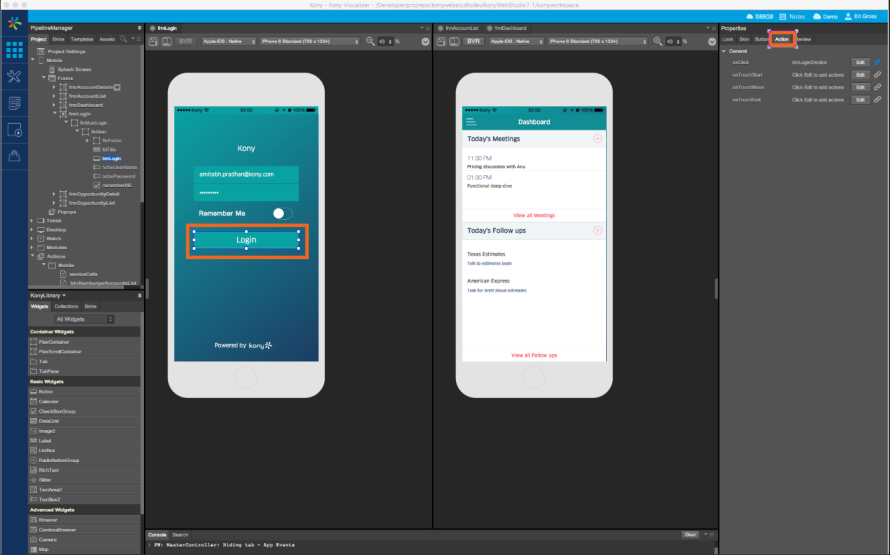
Task: Click Edit button for onTouchStart
Action: point(860,75)
